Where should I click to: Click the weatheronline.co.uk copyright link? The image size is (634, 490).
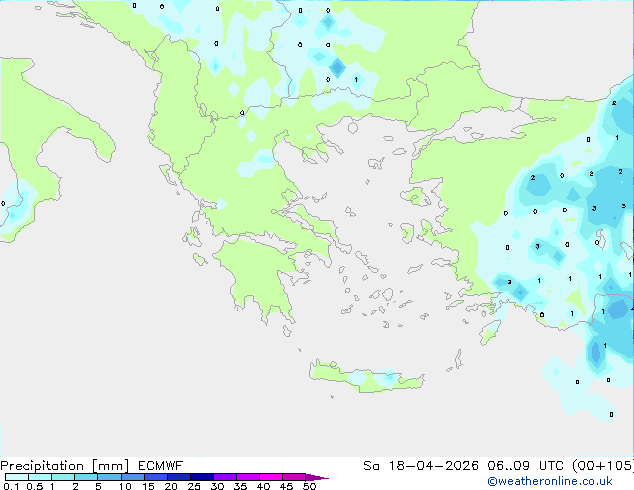550,481
